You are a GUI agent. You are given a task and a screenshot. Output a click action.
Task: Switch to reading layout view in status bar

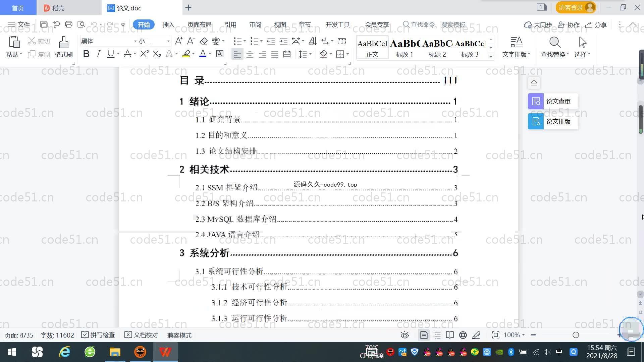(450, 335)
